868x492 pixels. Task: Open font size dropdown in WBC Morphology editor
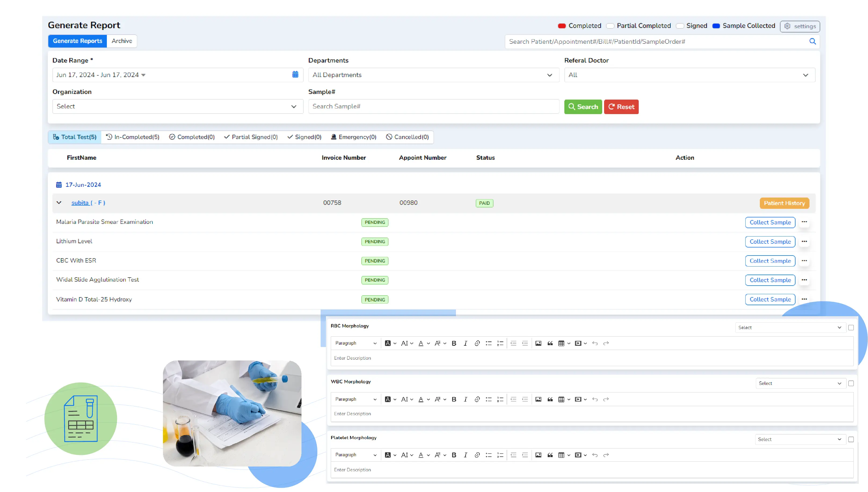tap(407, 399)
